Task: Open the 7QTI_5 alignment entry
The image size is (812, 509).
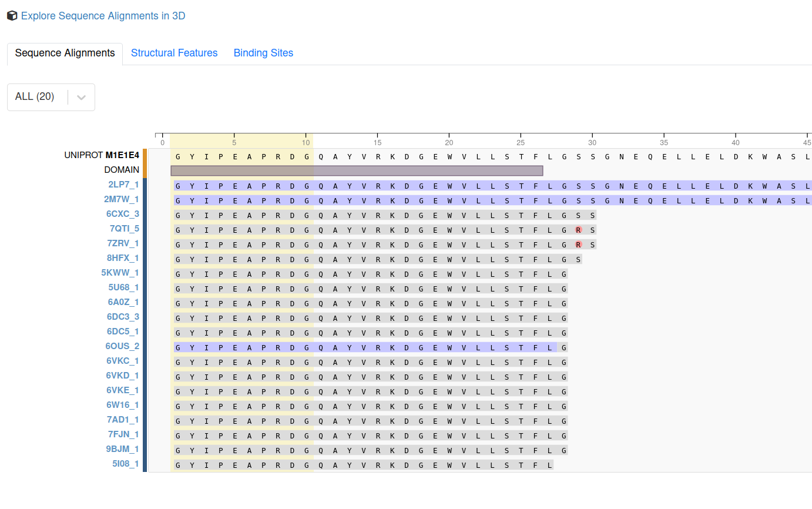Action: tap(125, 229)
